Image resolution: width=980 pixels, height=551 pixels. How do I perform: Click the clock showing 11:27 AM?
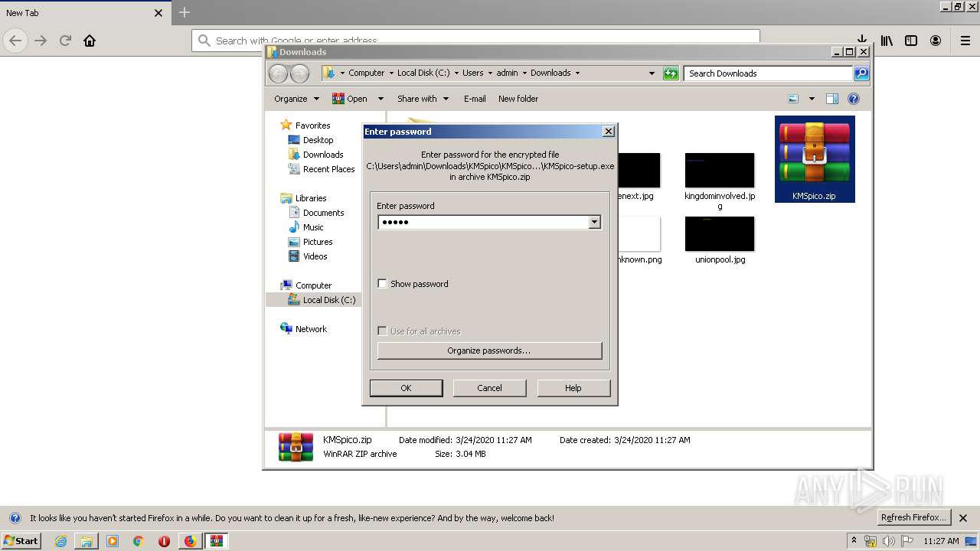[x=941, y=541]
